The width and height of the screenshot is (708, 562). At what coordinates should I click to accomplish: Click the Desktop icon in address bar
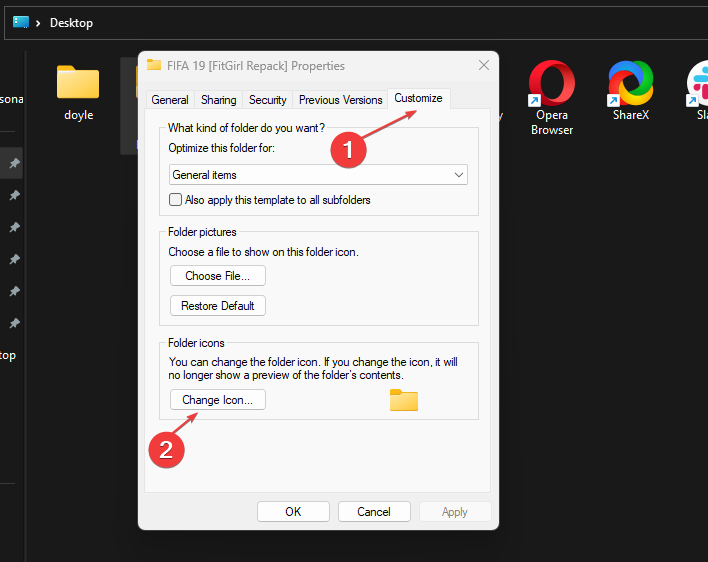[21, 22]
